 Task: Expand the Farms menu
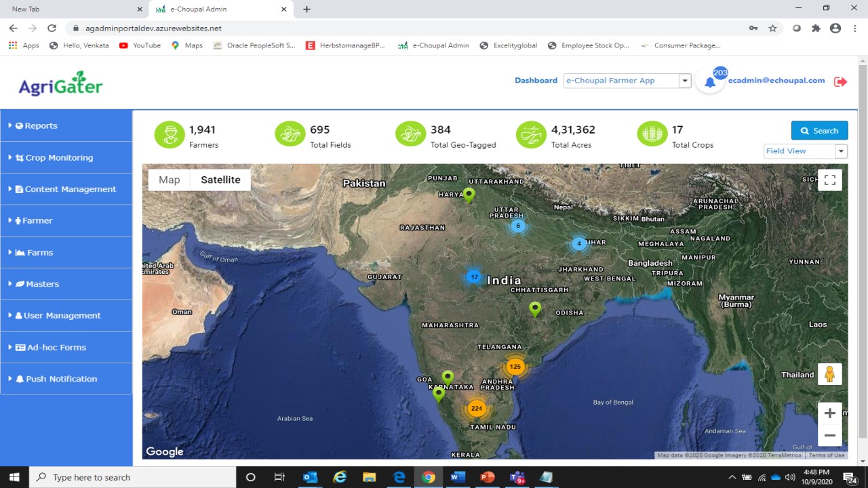coord(66,252)
